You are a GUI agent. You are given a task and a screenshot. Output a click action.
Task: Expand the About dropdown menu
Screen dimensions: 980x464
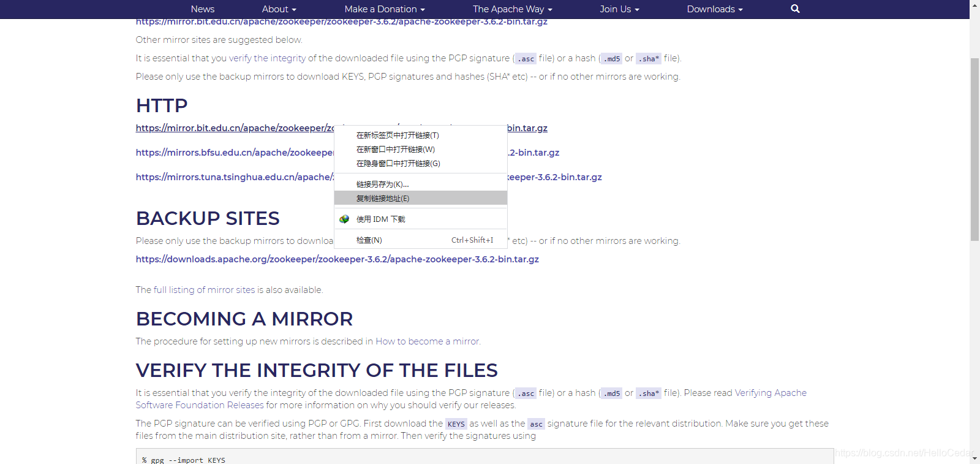[279, 9]
